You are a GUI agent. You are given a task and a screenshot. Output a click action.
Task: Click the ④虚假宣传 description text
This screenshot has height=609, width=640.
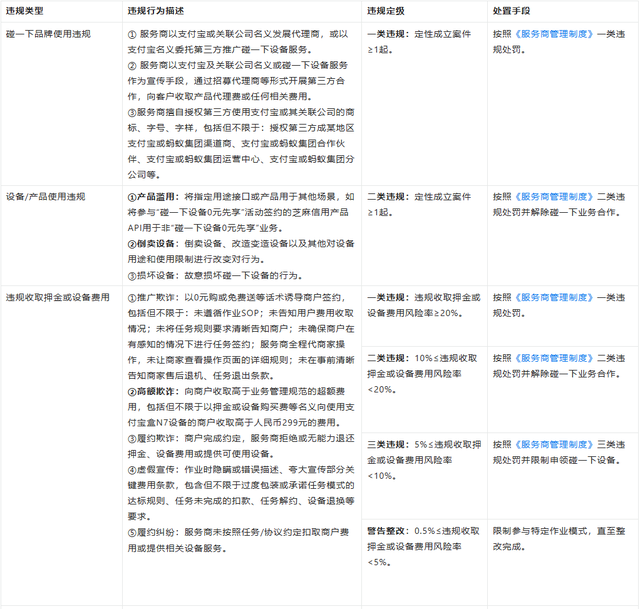(x=241, y=493)
